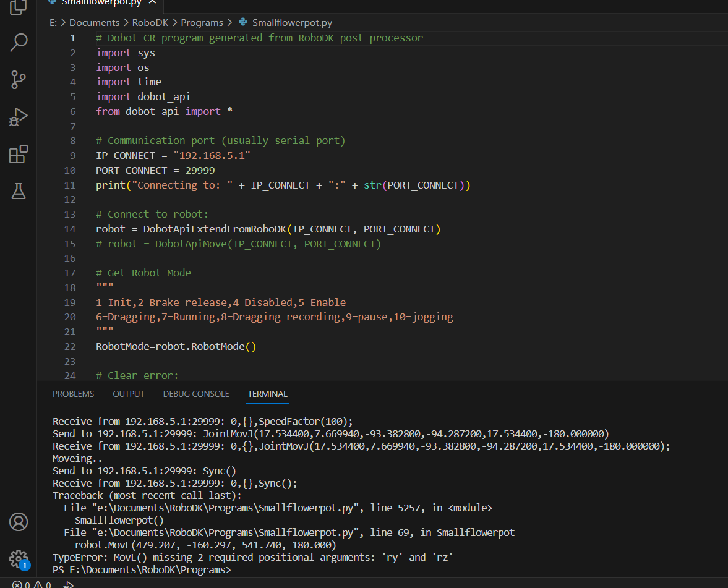This screenshot has width=728, height=588.
Task: Switch to the PROBLEMS panel tab
Action: [73, 394]
